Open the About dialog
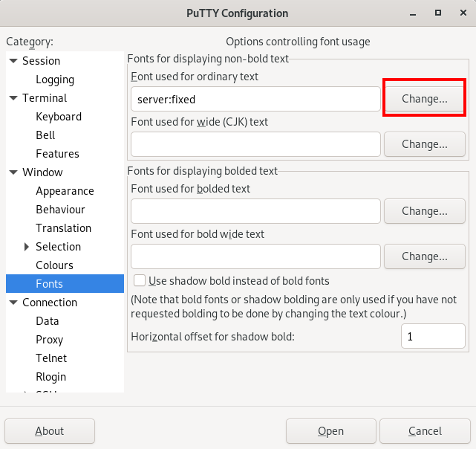 (x=50, y=431)
